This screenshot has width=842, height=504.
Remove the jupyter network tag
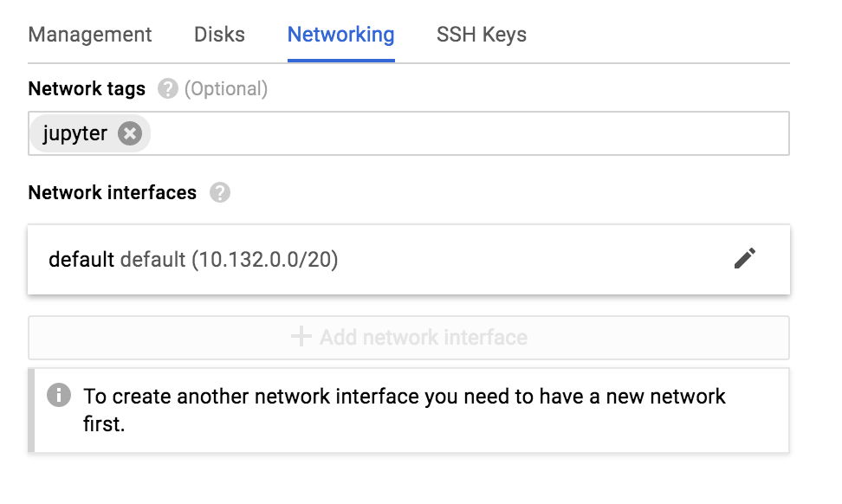130,134
